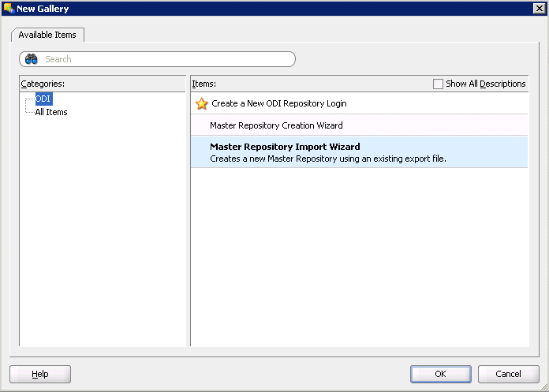
Task: Dismiss dialog with Cancel button
Action: pyautogui.click(x=509, y=374)
